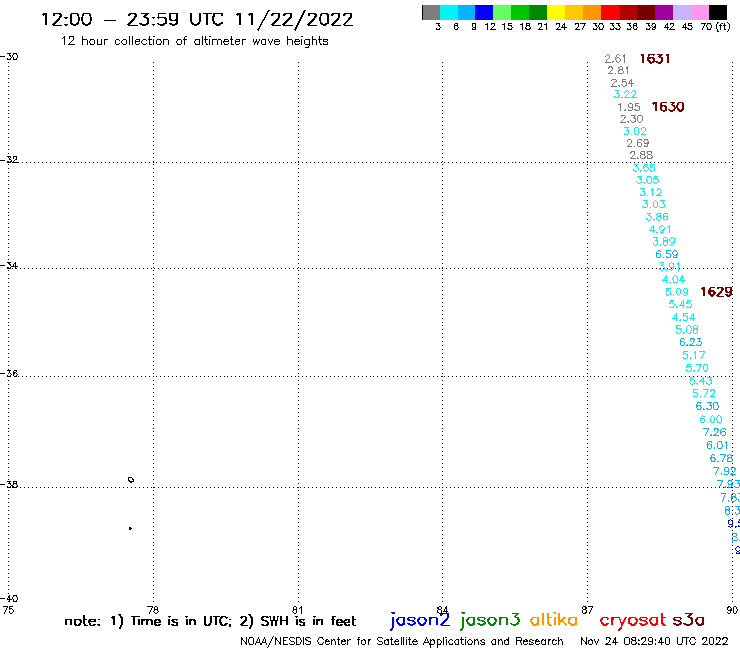Click the wave height value 5.72

click(x=704, y=393)
